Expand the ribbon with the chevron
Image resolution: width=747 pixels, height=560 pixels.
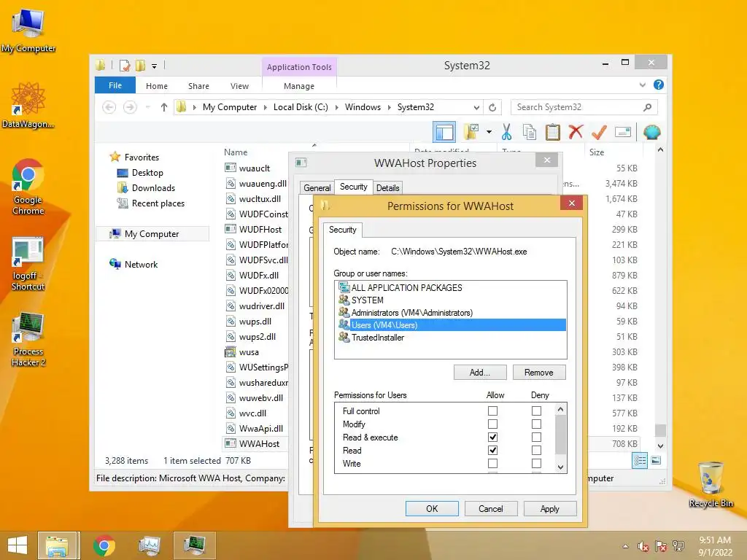(x=642, y=85)
